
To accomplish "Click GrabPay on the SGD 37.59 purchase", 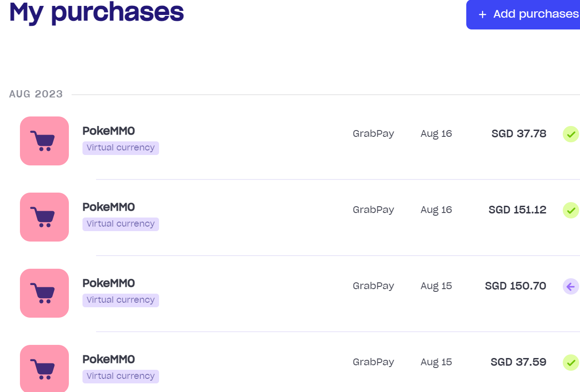I will tap(373, 362).
